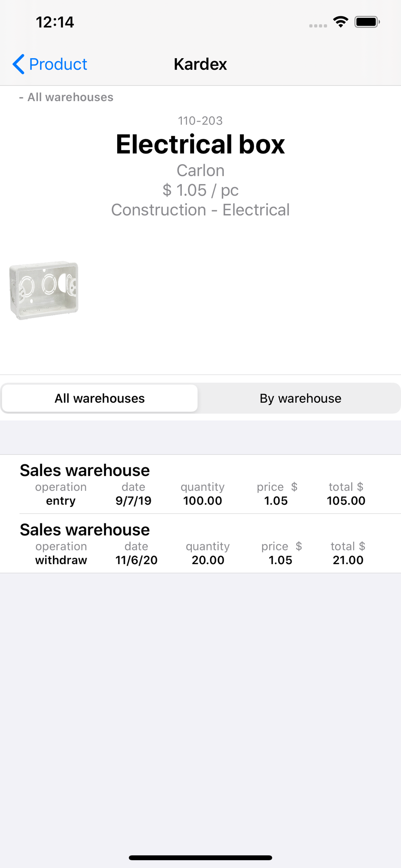Image resolution: width=401 pixels, height=868 pixels.
Task: Tap the home indicator bar
Action: (200, 858)
